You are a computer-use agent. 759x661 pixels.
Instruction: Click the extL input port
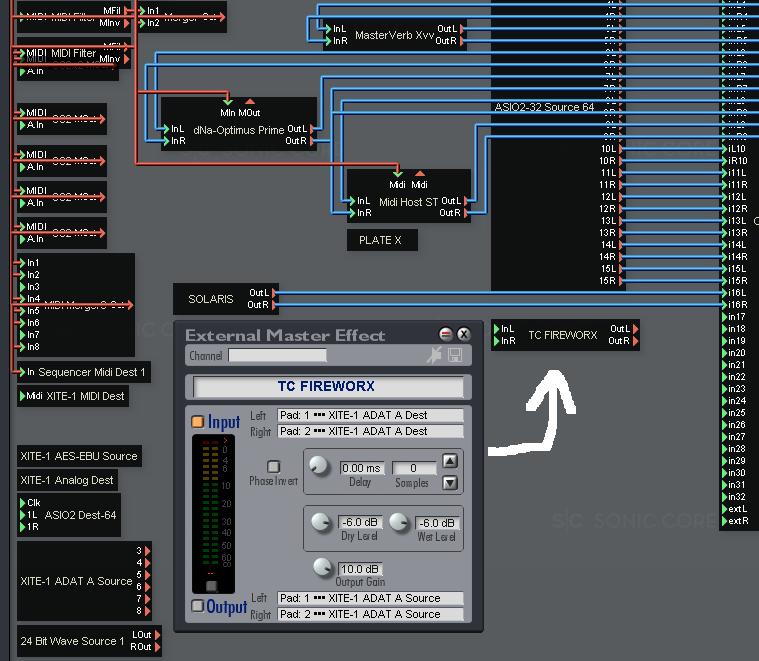point(725,509)
